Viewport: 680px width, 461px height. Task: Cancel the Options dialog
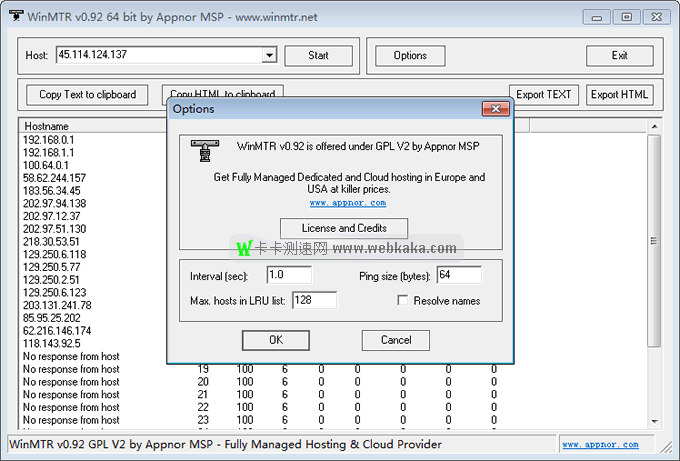[396, 340]
